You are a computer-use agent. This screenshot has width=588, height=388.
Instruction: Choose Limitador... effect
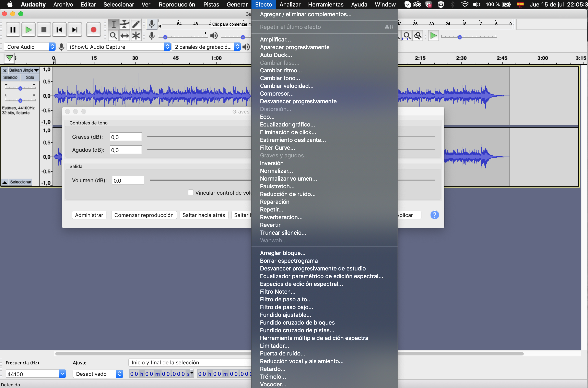pyautogui.click(x=274, y=346)
